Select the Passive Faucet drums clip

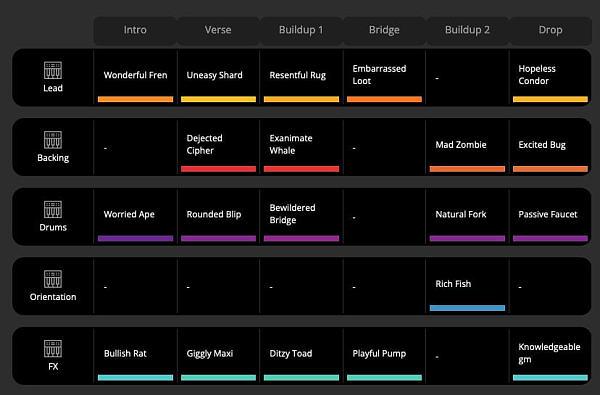pyautogui.click(x=550, y=217)
